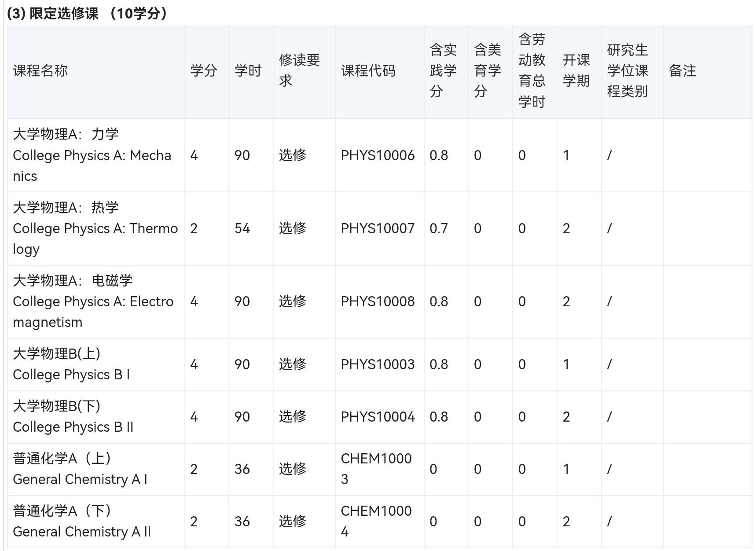Select course name 普通化学A（下）
756x551 pixels.
click(62, 510)
